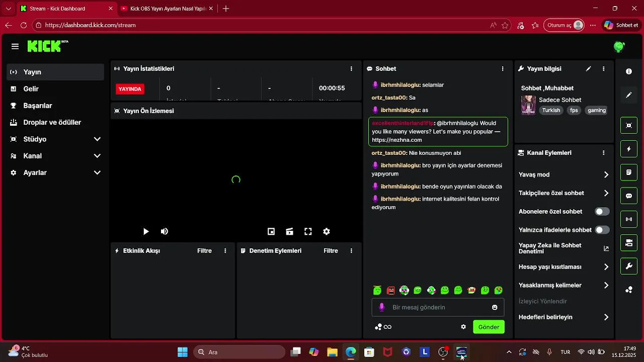
Task: Open Takipçilere özel sohbet options
Action: click(x=606, y=193)
